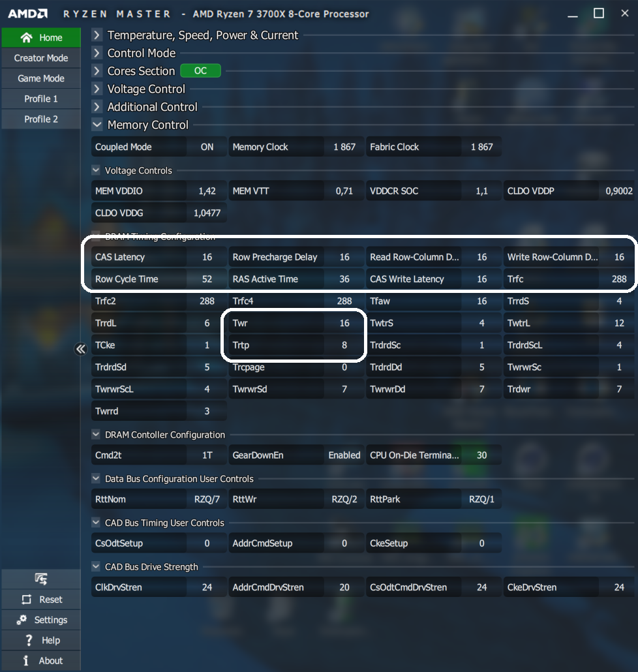Click the sidebar collapse double-arrow icon

click(80, 349)
